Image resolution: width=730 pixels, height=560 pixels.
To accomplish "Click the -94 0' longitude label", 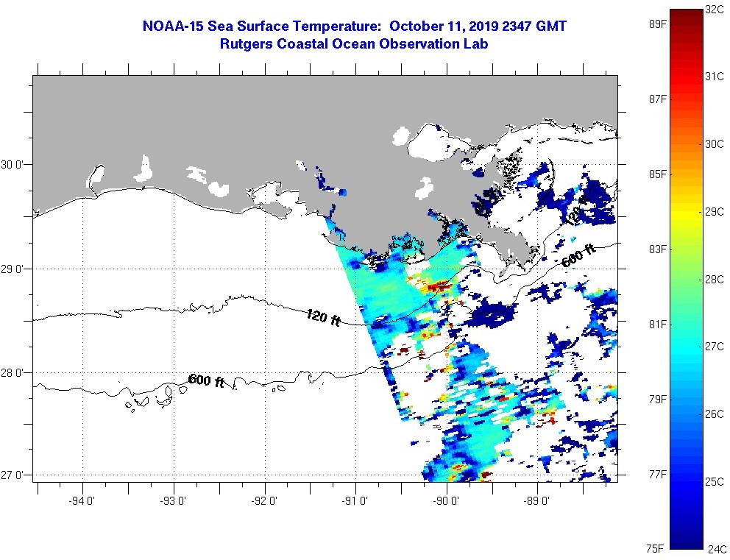I will 82,501.
